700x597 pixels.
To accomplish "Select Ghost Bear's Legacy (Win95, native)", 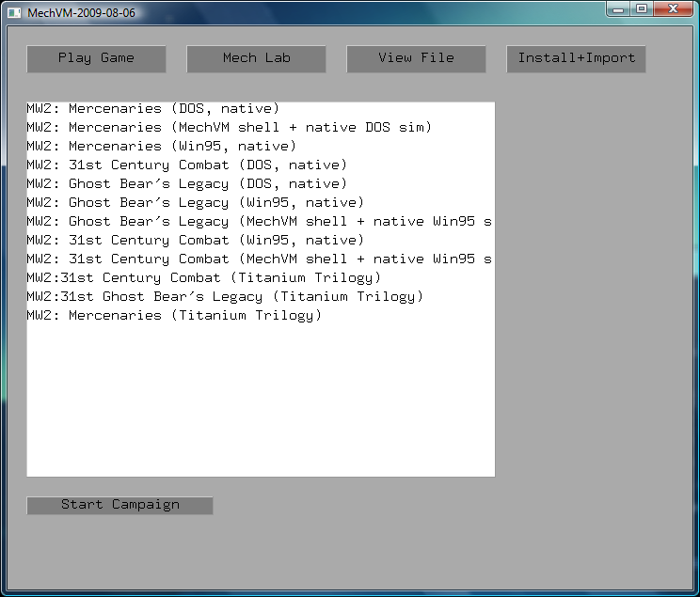I will click(195, 203).
